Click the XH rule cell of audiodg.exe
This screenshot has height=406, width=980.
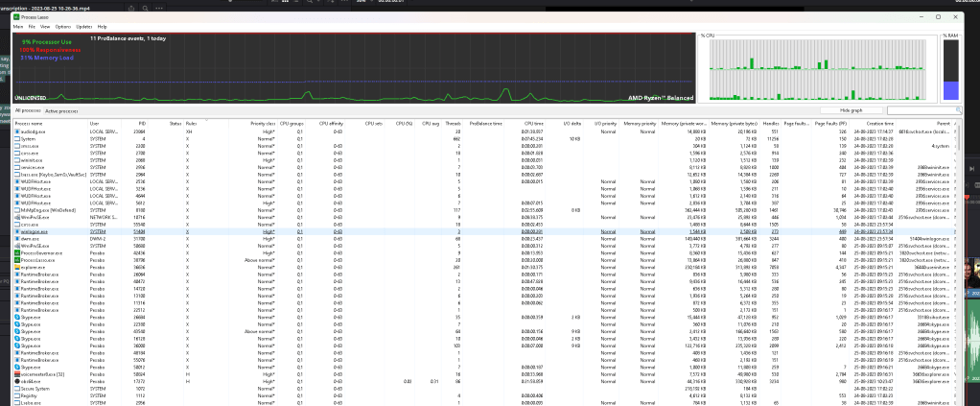[188, 132]
